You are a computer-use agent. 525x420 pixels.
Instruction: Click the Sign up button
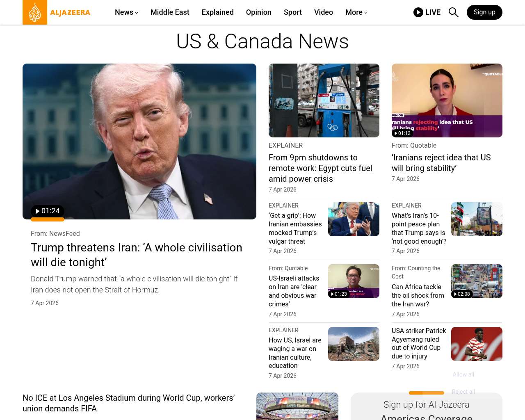(484, 12)
